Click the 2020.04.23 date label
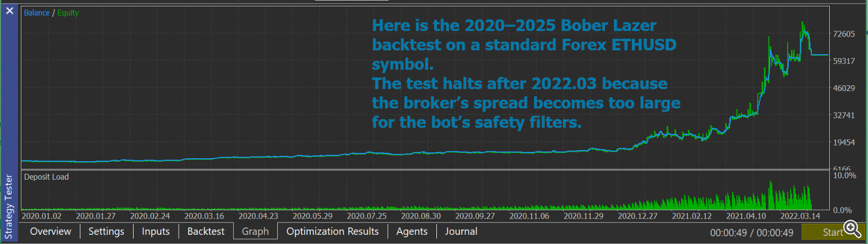The image size is (868, 244). click(259, 216)
